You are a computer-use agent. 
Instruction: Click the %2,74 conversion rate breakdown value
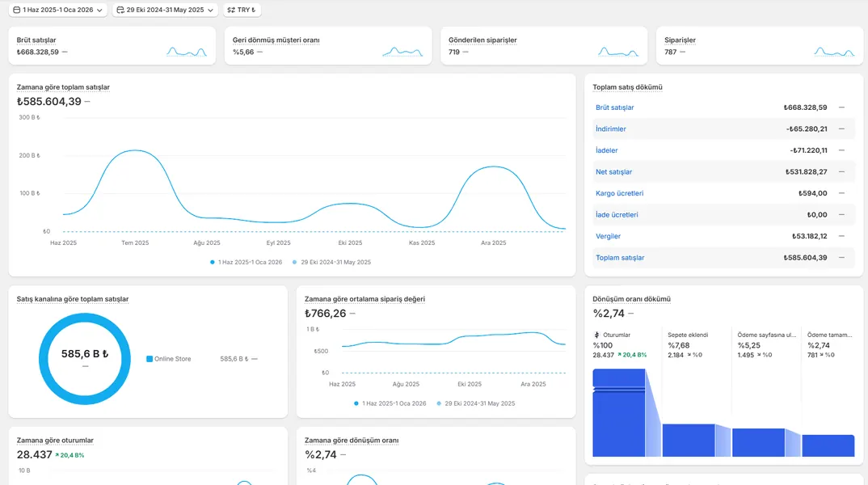point(609,314)
